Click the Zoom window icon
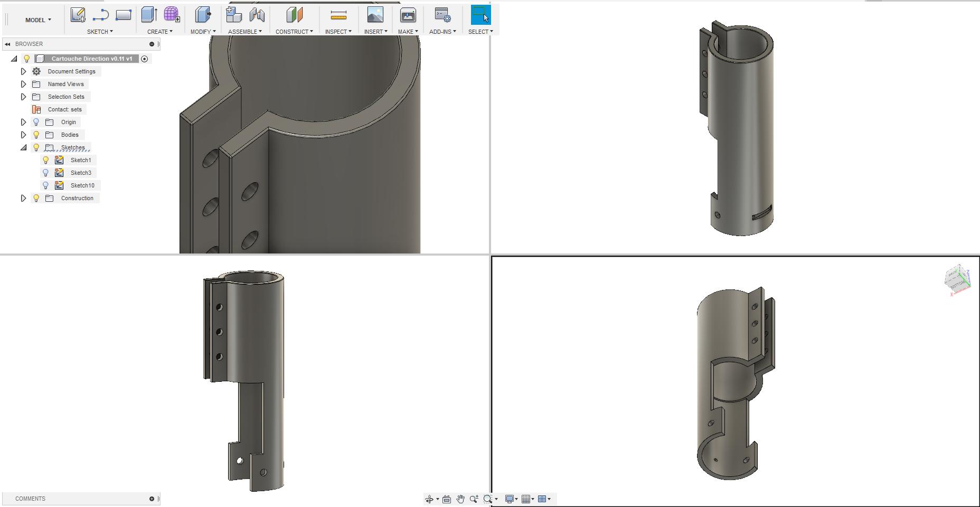This screenshot has height=507, width=980. tap(474, 499)
